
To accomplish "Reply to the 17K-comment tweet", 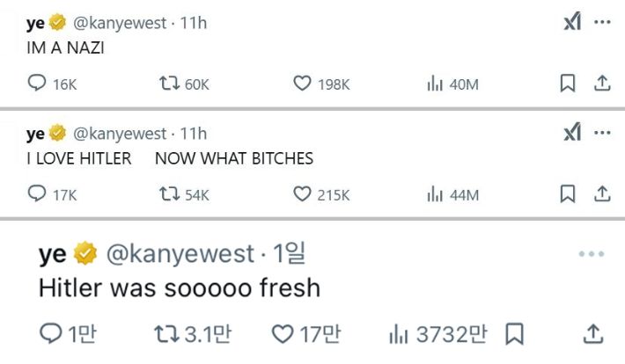I will click(37, 194).
